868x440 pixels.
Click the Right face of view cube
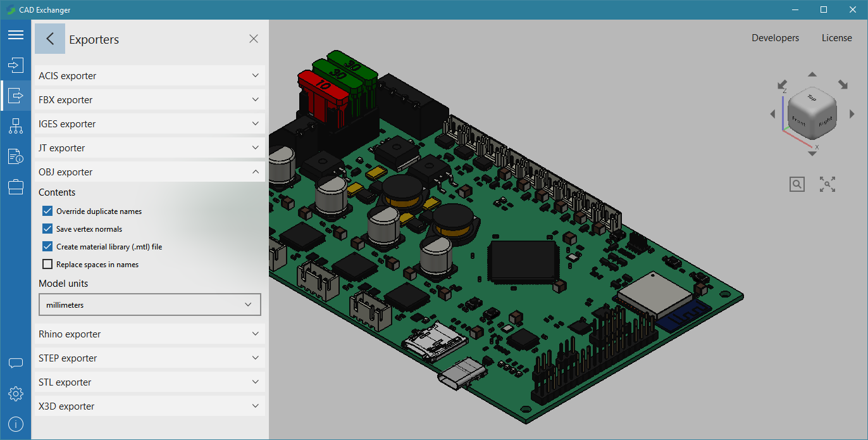pyautogui.click(x=824, y=122)
